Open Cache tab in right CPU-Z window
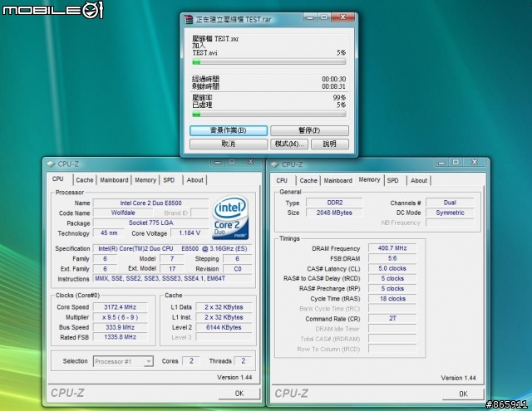This screenshot has height=411, width=532. tap(308, 181)
